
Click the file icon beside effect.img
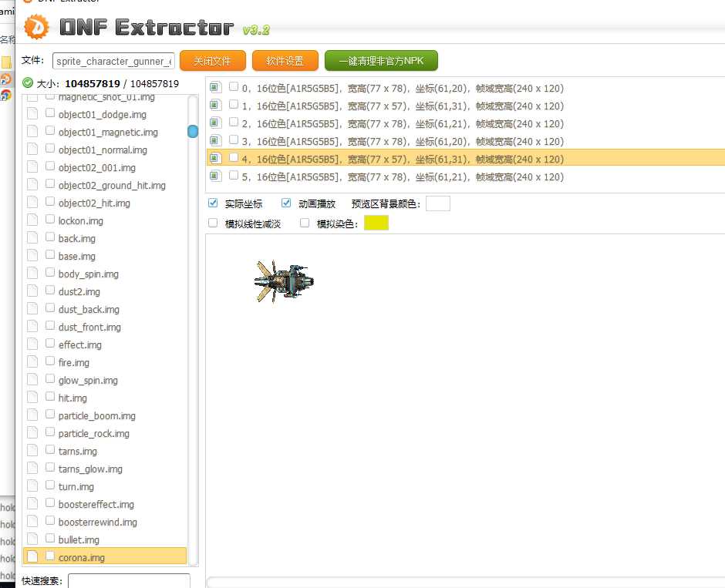32,344
